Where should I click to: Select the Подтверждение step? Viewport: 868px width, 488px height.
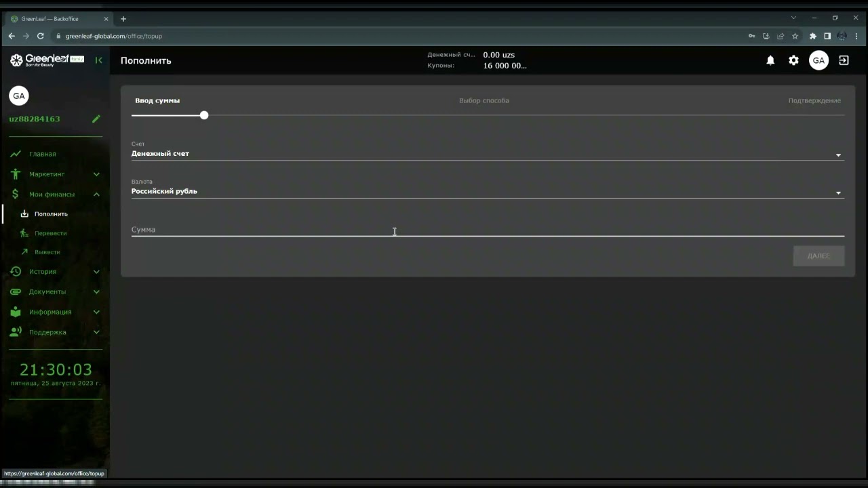coord(814,100)
